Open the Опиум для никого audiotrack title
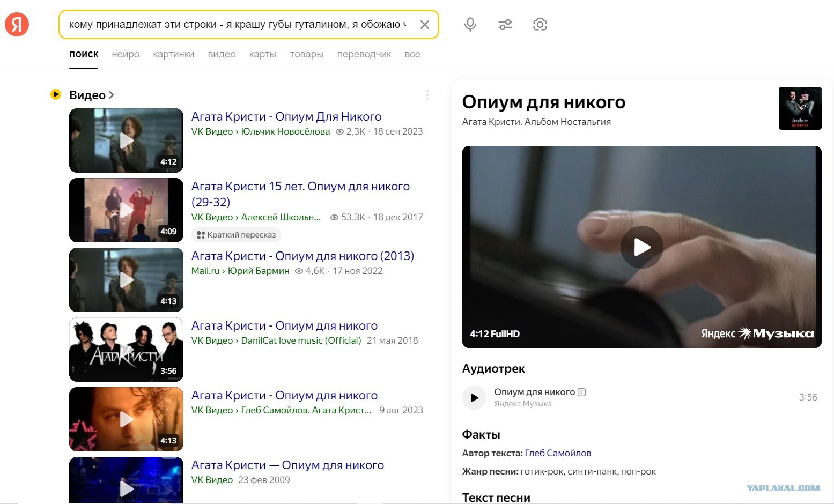Image resolution: width=834 pixels, height=504 pixels. [x=534, y=392]
